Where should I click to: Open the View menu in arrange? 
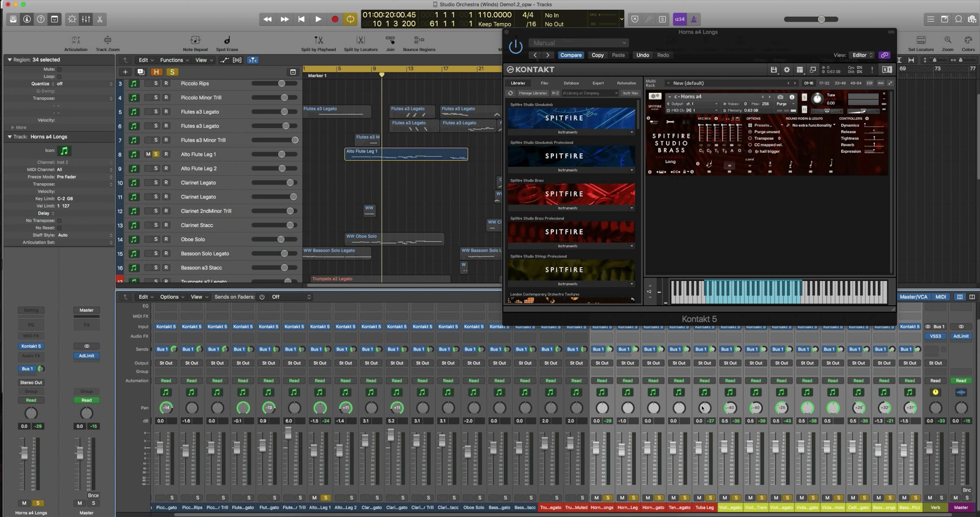[202, 60]
